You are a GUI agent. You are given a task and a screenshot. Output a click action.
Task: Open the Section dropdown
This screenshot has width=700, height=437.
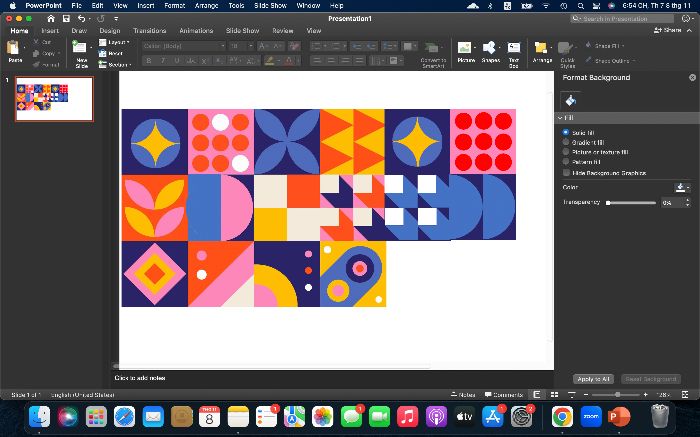click(115, 65)
